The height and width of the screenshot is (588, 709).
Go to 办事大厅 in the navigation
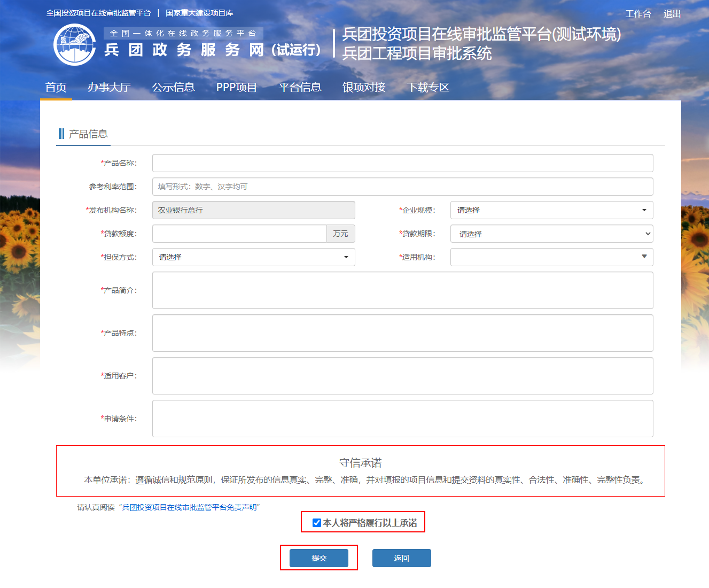109,87
